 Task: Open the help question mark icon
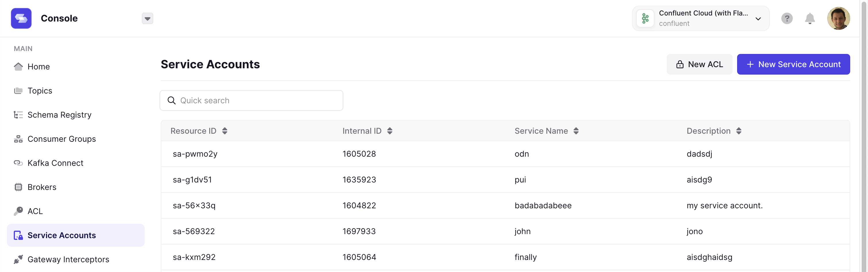pyautogui.click(x=787, y=19)
